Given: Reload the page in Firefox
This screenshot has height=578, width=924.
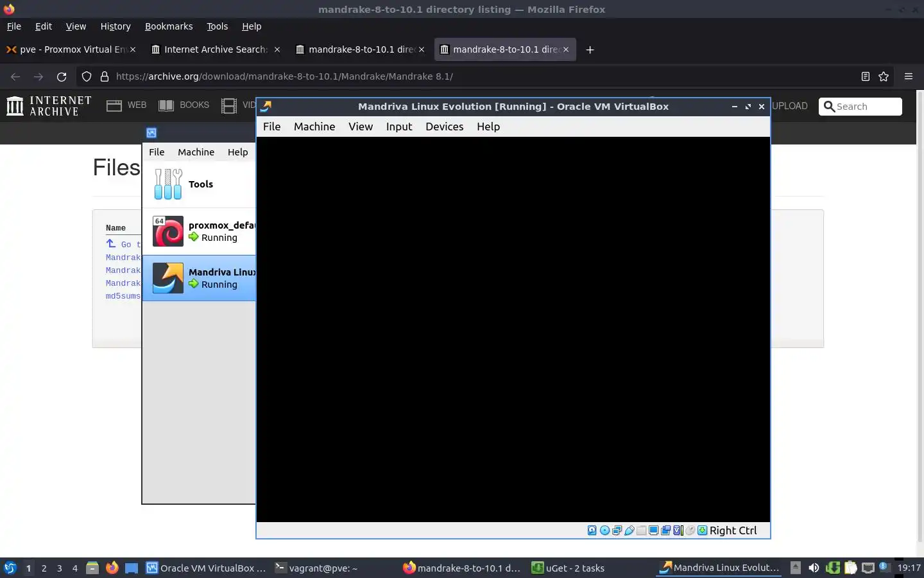Looking at the screenshot, I should [x=62, y=76].
